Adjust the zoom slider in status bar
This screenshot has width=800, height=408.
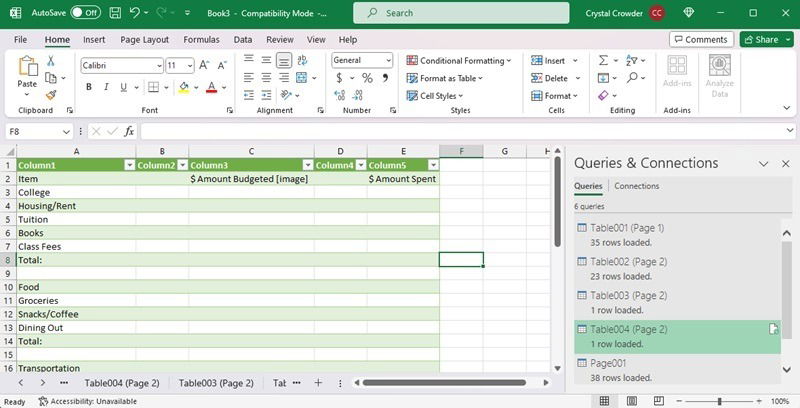(x=719, y=401)
